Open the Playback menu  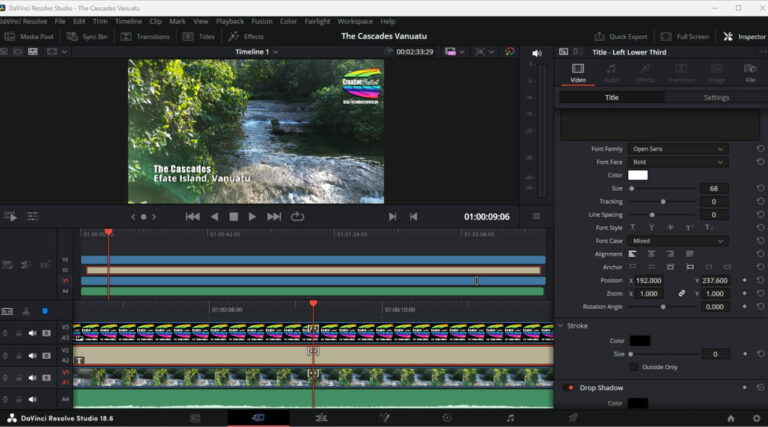pyautogui.click(x=230, y=22)
